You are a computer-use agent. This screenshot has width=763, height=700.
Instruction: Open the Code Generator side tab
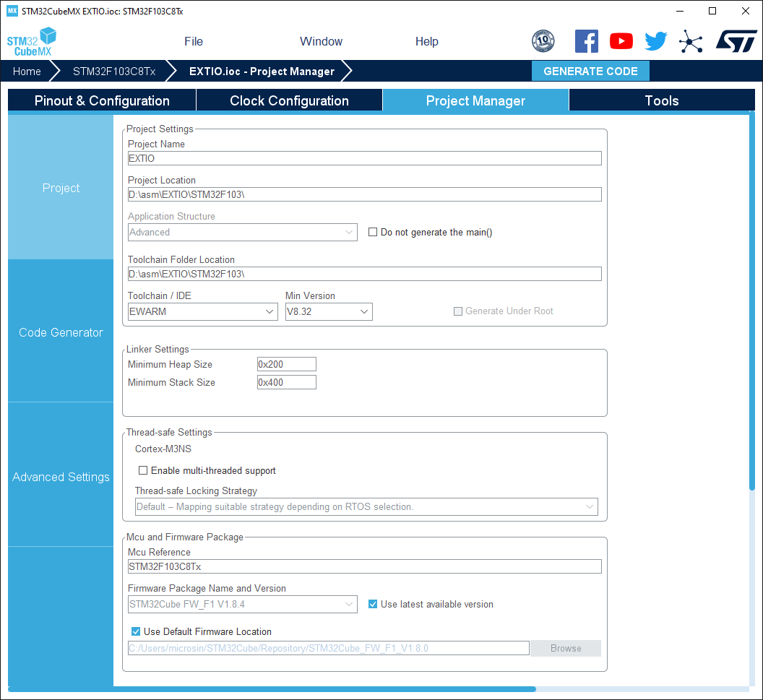pyautogui.click(x=61, y=332)
